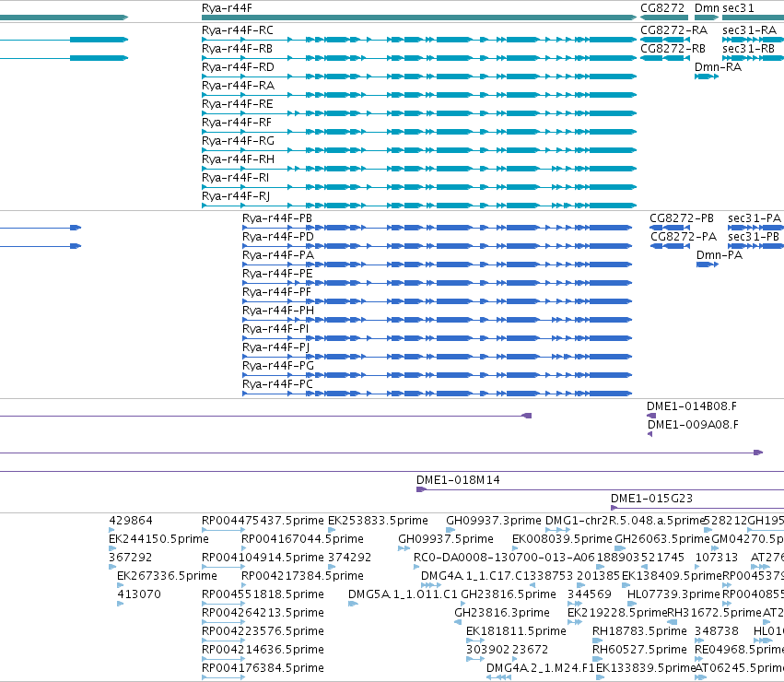Select protein sec31-PA label

755,218
